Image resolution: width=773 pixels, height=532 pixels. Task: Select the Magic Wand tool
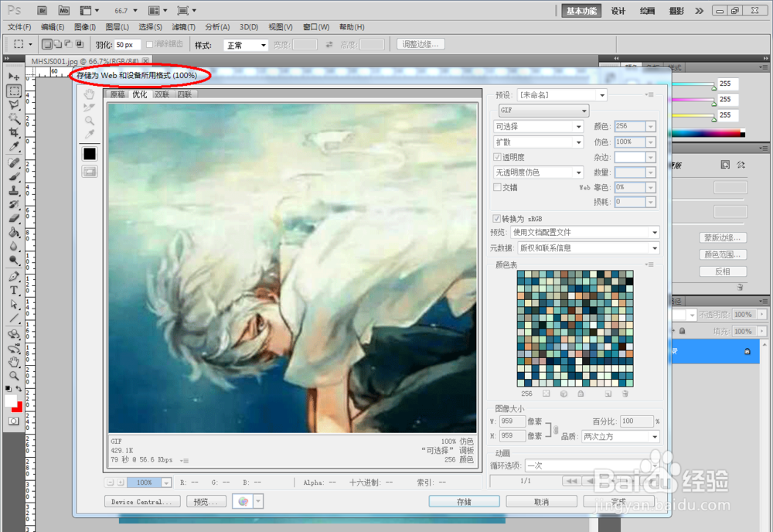[14, 118]
